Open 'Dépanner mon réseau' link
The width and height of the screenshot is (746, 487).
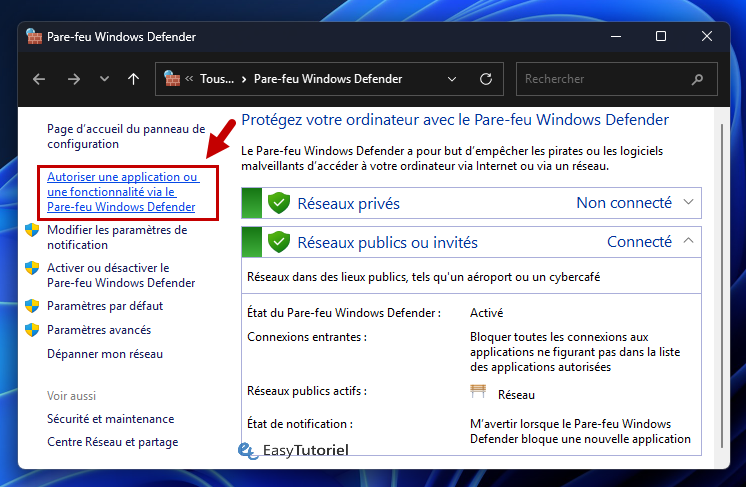105,354
